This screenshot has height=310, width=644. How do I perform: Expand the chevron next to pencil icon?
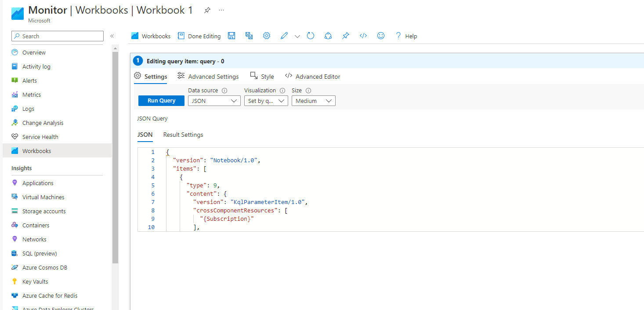[297, 36]
